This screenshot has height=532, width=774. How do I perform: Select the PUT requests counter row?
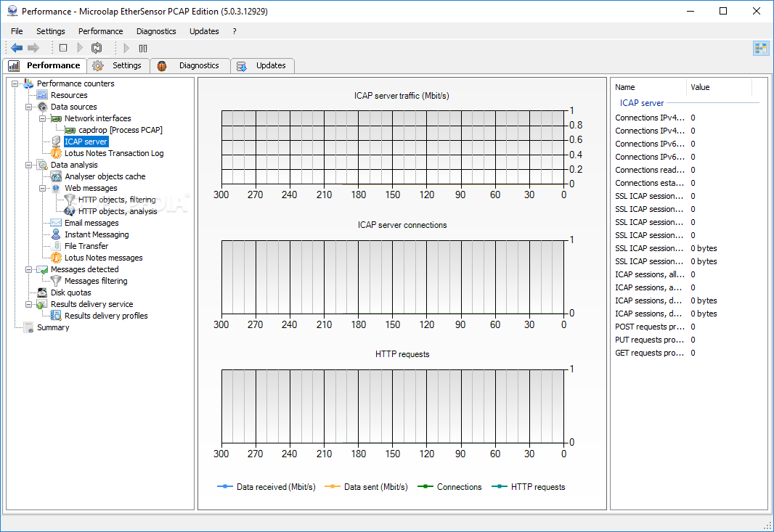click(688, 340)
